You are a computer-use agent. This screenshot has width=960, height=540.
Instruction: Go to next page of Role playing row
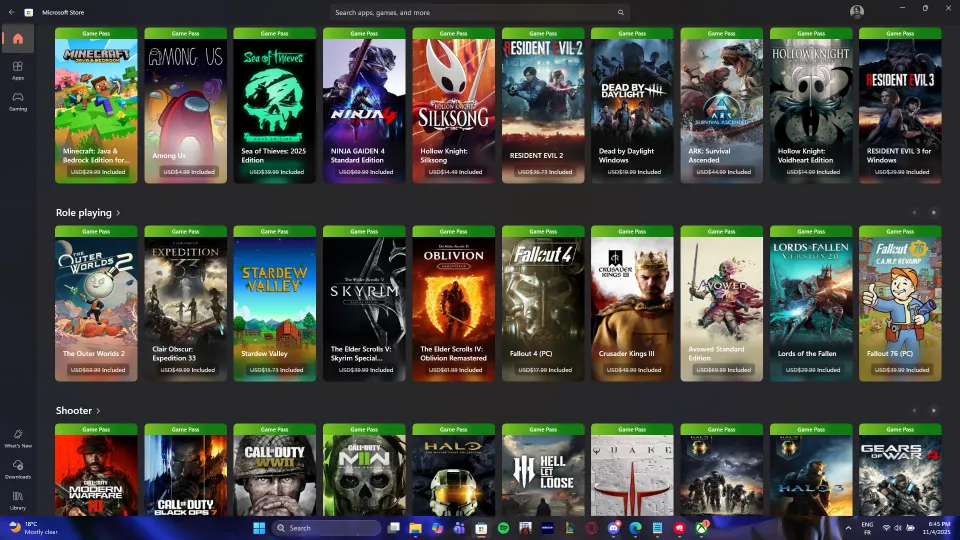(933, 212)
